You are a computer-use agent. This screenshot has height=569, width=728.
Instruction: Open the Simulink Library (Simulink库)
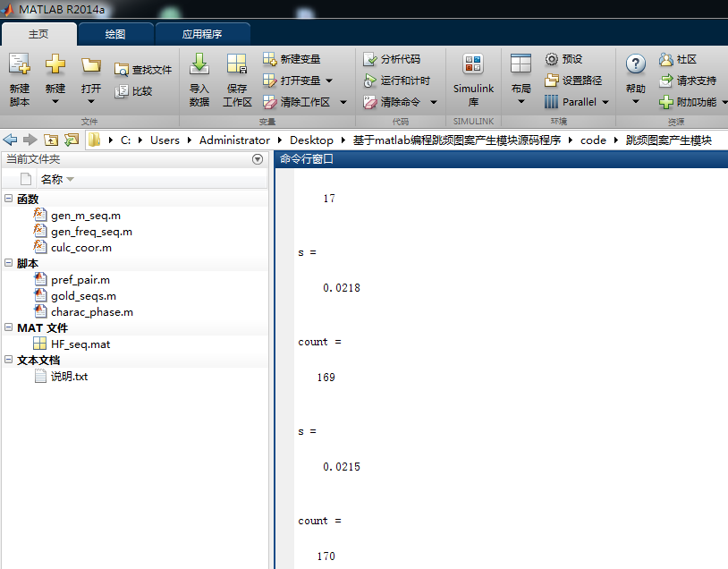(473, 80)
